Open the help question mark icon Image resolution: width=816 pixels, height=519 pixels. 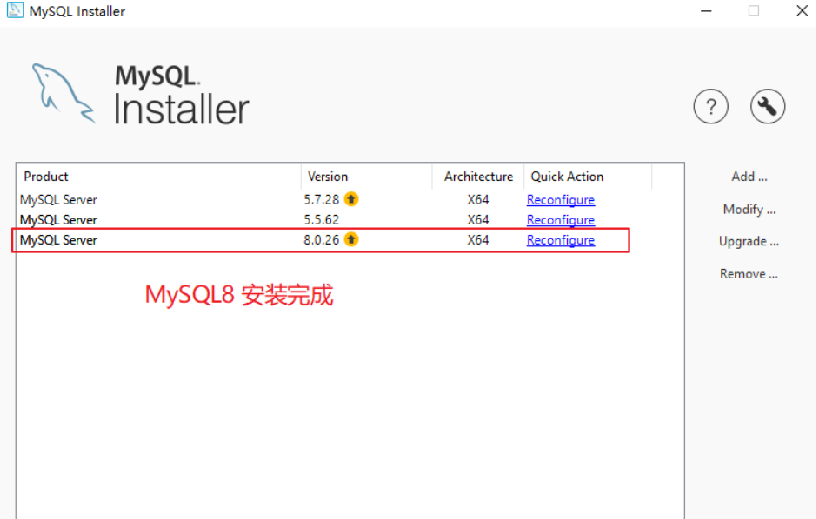point(711,107)
